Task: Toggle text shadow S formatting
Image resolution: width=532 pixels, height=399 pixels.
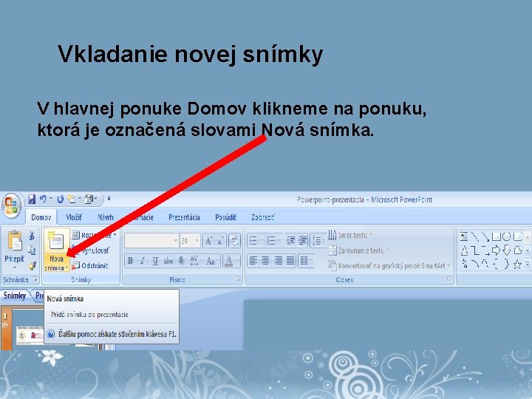Action: (181, 261)
